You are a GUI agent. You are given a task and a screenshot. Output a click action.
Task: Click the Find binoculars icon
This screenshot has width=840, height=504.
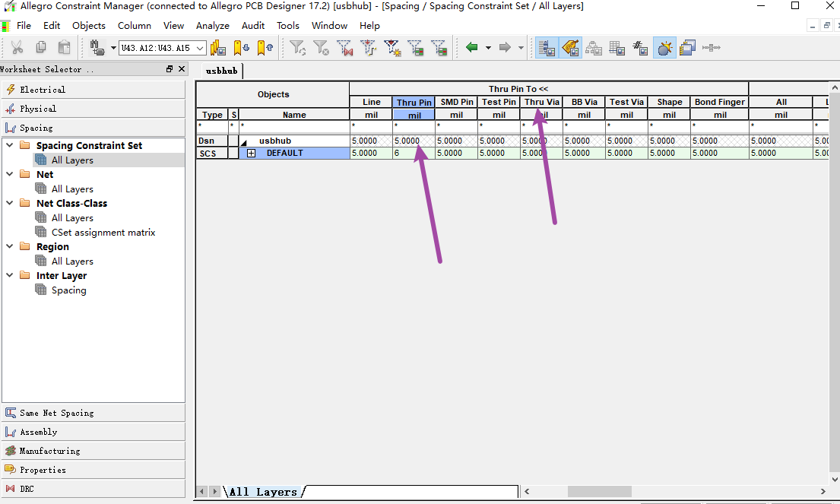click(x=97, y=48)
